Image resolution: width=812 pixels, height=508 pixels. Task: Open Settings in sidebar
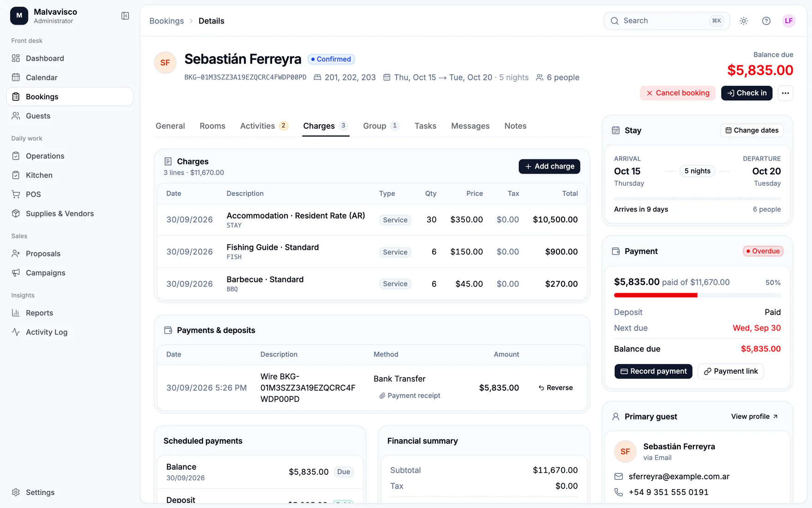(70, 492)
